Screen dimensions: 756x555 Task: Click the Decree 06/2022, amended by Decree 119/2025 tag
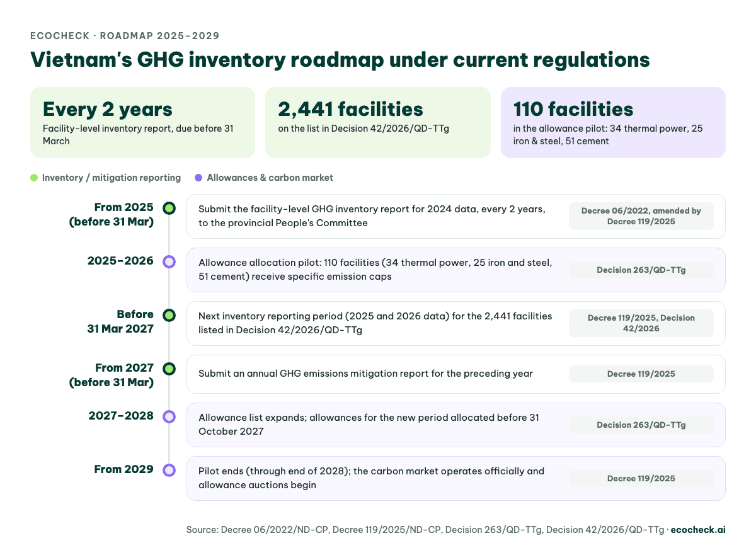pyautogui.click(x=641, y=216)
